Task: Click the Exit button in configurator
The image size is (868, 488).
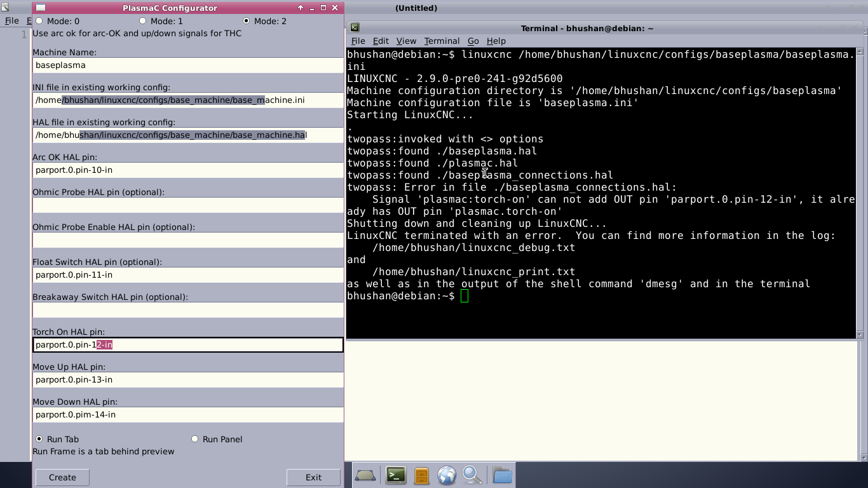Action: (x=313, y=477)
